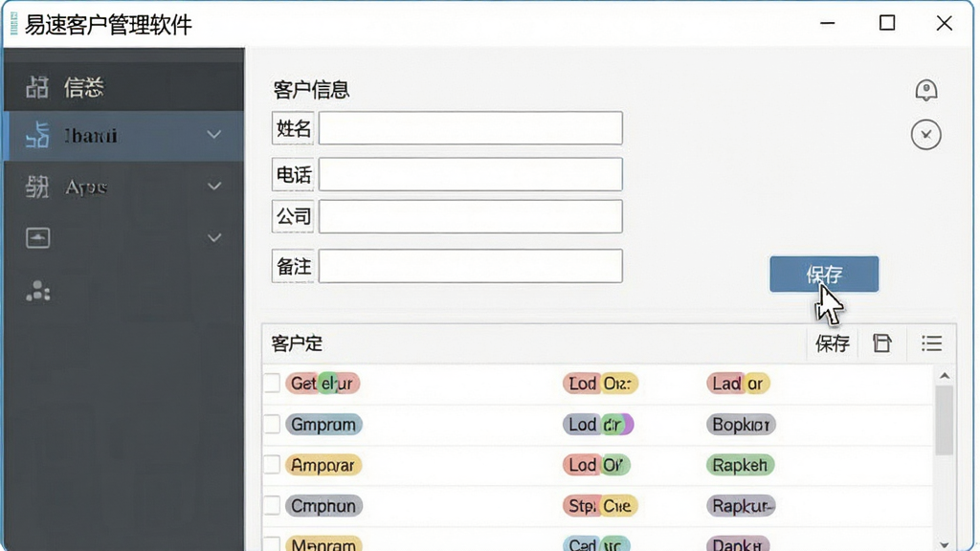
Task: Click the Rapkeh tag
Action: (x=740, y=465)
